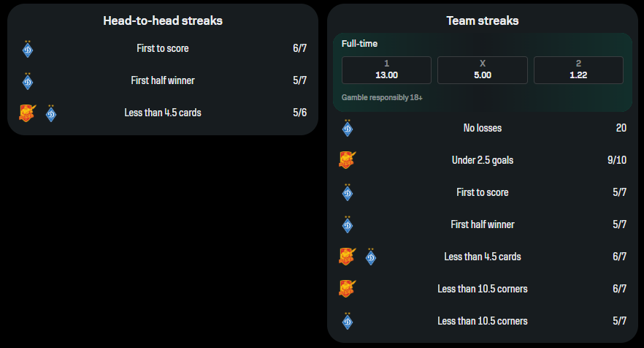
Task: Open the No losses streak row
Action: tap(483, 128)
